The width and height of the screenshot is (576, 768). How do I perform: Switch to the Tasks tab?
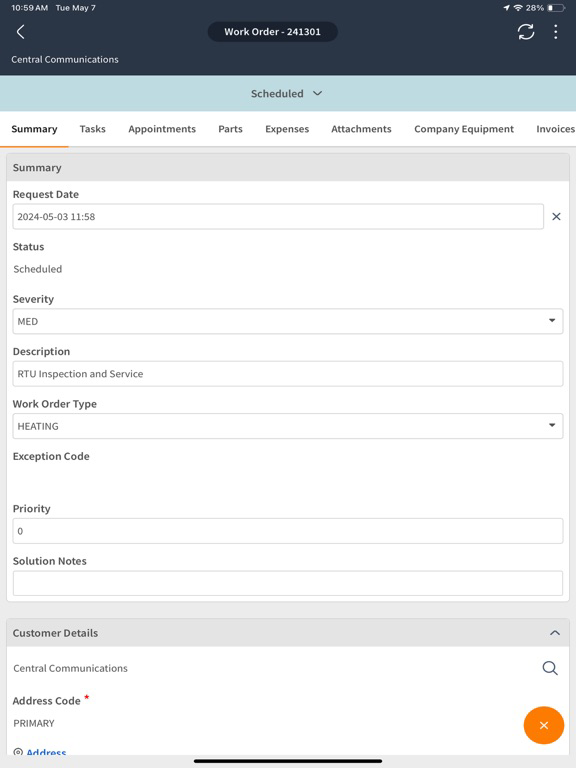click(x=93, y=129)
